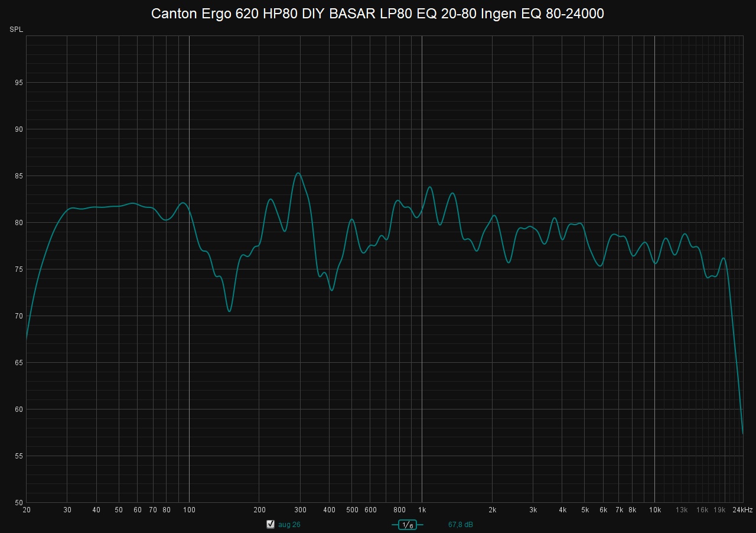756x533 pixels.
Task: Click the 1/6 smoothing indicator icon
Action: pyautogui.click(x=408, y=525)
